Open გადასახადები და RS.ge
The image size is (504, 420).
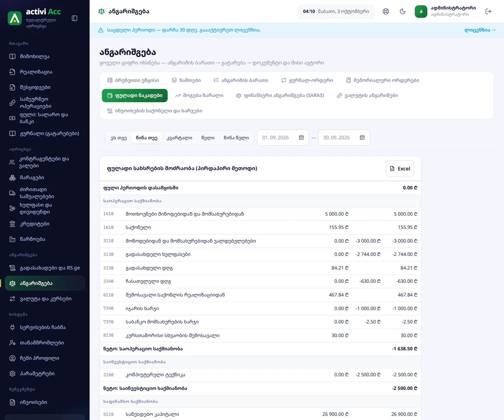pos(45,268)
